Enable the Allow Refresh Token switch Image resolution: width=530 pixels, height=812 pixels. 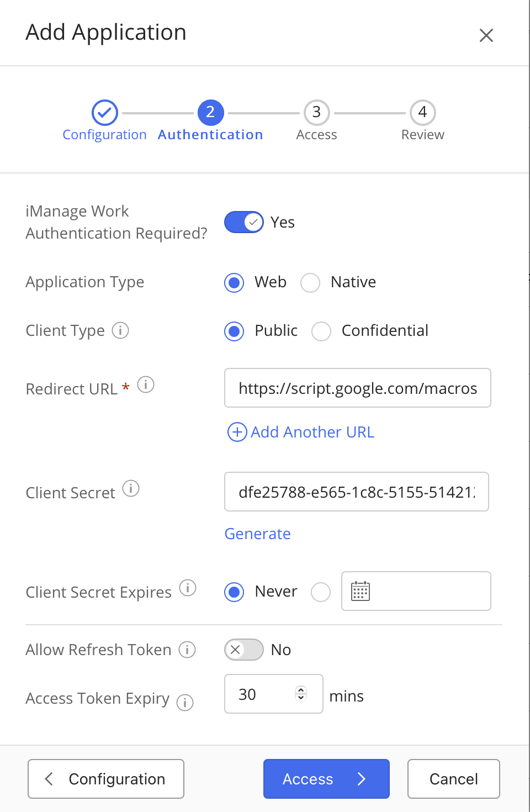(x=244, y=650)
